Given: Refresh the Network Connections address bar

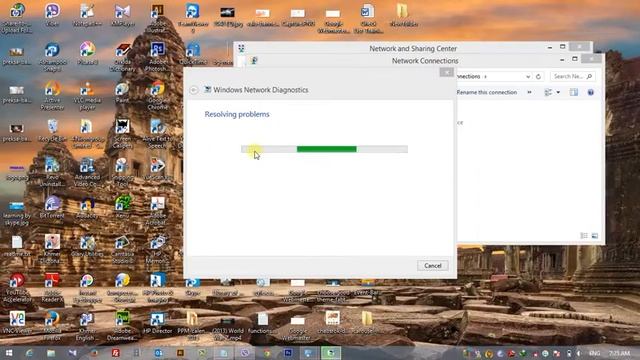Looking at the screenshot, I should click(538, 76).
